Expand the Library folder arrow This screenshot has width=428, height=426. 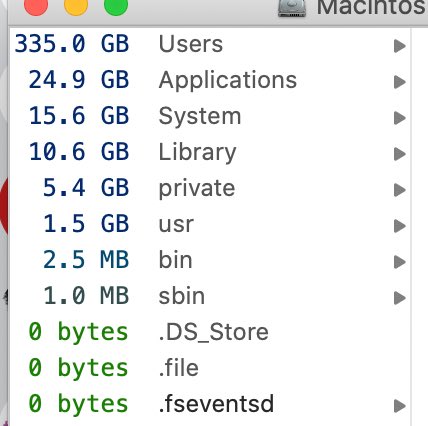pyautogui.click(x=399, y=154)
